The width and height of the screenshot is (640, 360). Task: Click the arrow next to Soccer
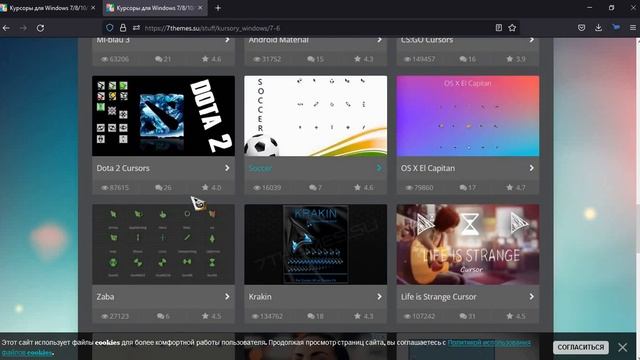tap(379, 168)
